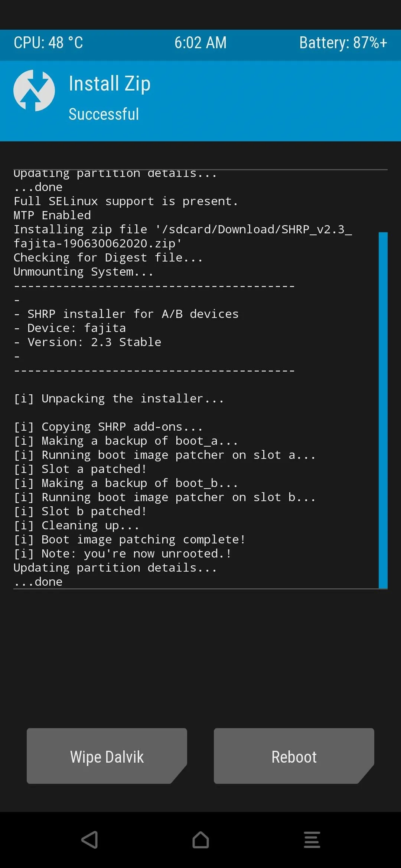Tap the 'Unpacking the installer' log line
This screenshot has width=401, height=868.
pyautogui.click(x=119, y=399)
